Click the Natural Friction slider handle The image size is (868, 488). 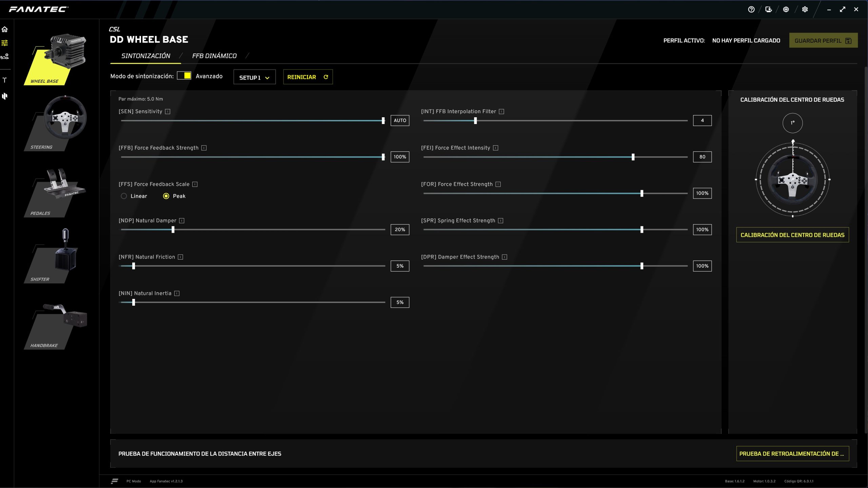point(134,266)
